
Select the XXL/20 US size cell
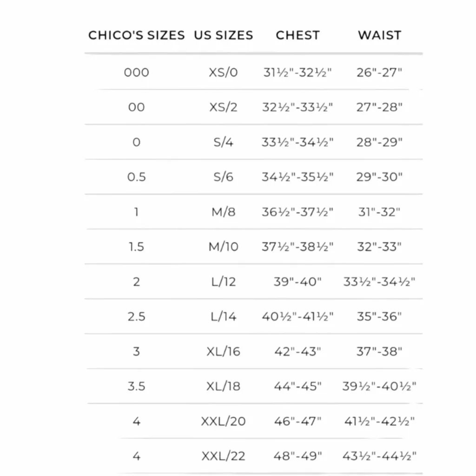223,421
